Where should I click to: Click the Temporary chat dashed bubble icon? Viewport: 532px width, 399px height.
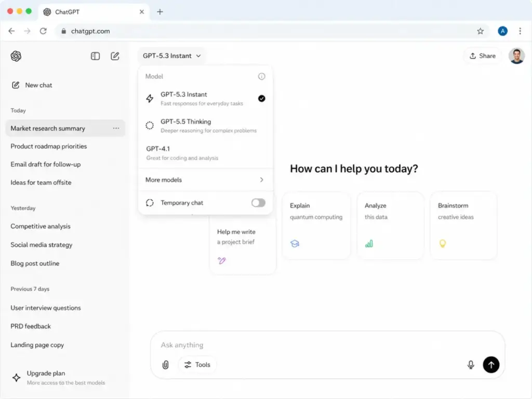pos(150,203)
